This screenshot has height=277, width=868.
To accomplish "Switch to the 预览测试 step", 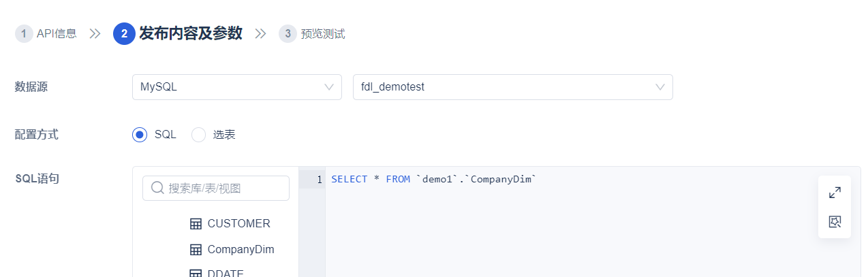I will point(323,33).
